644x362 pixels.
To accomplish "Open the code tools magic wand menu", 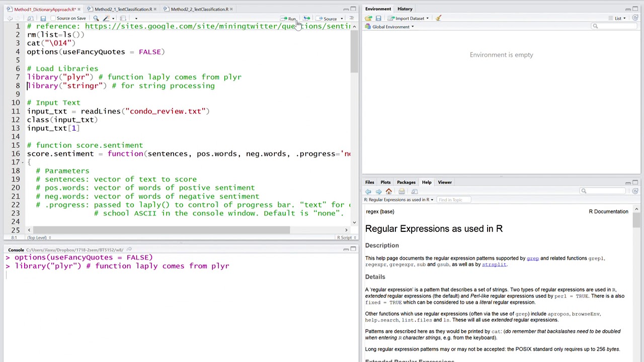I will click(108, 19).
